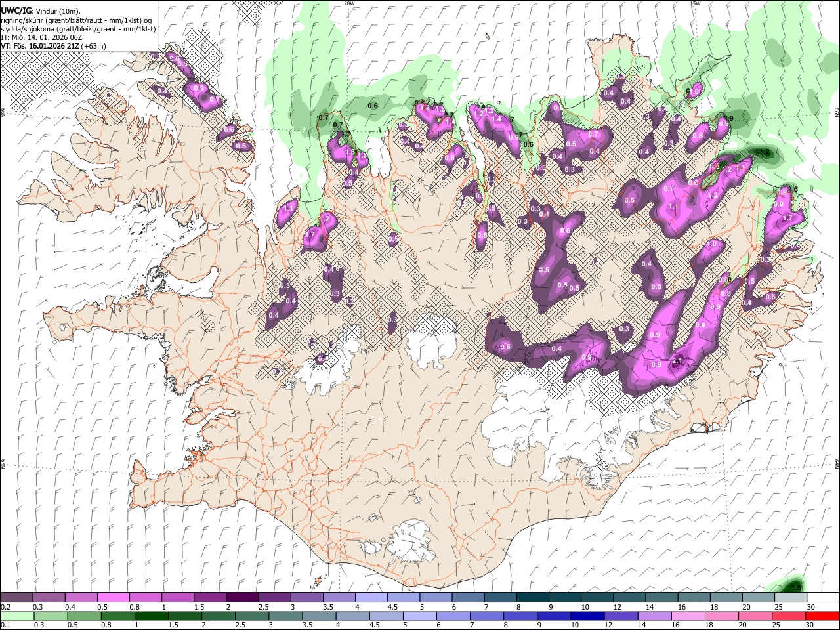840x630 pixels.
Task: Click the bright pink upper legend swatch between 0.5 and 0.8
Action: (x=113, y=597)
